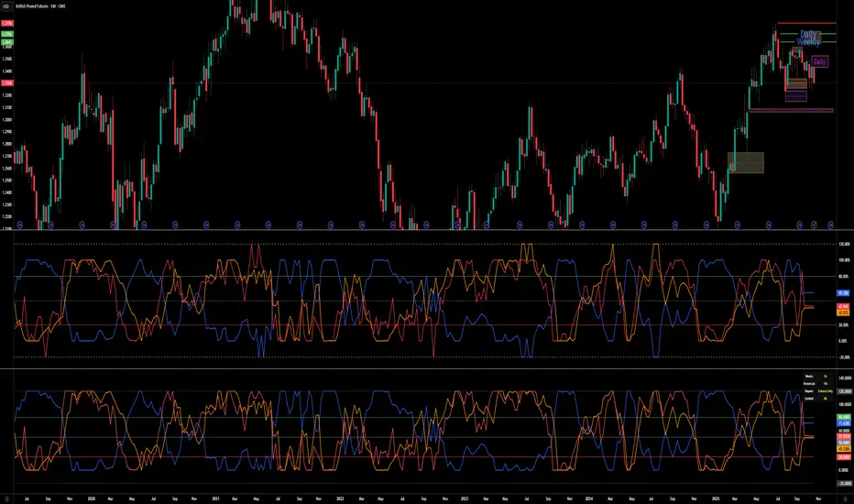854x504 pixels.
Task: Click the 2020 label on time axis
Action: click(92, 499)
